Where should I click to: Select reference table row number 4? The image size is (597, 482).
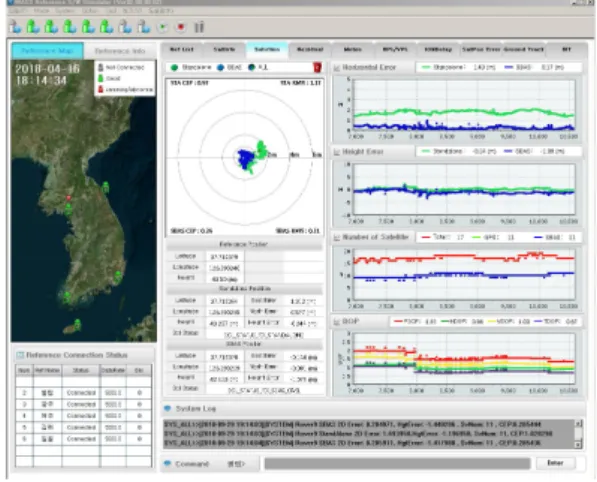[x=83, y=416]
